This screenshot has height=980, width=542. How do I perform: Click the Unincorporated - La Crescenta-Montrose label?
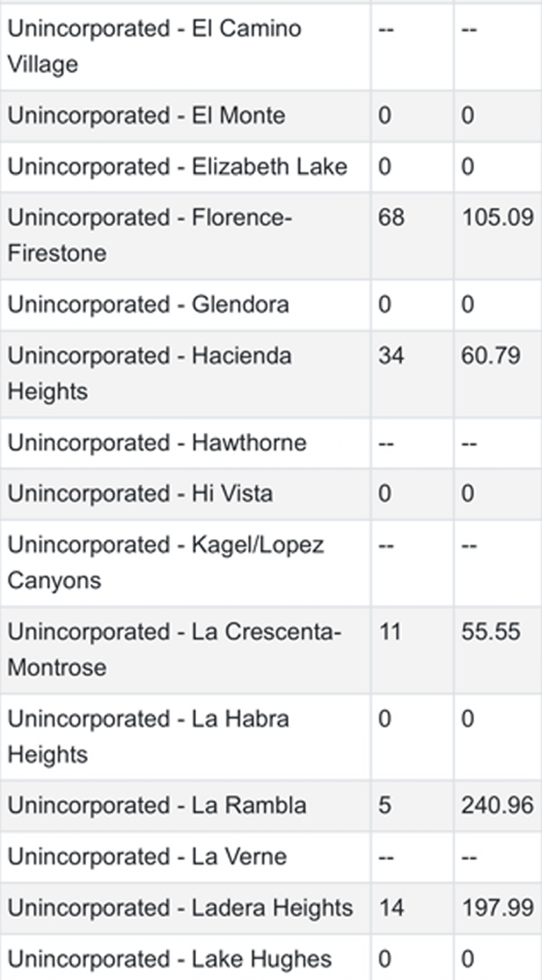174,649
